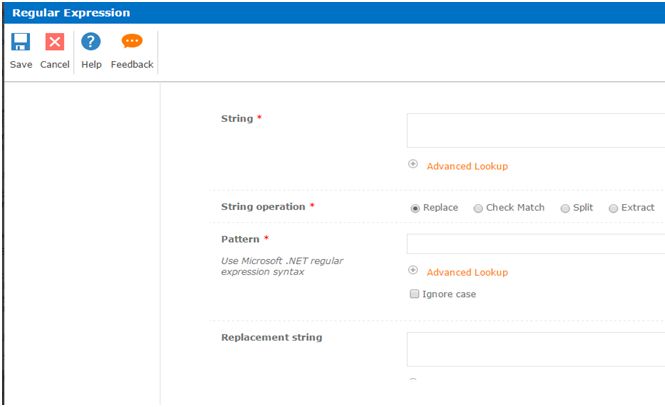Click the Replacement string text box

point(535,349)
